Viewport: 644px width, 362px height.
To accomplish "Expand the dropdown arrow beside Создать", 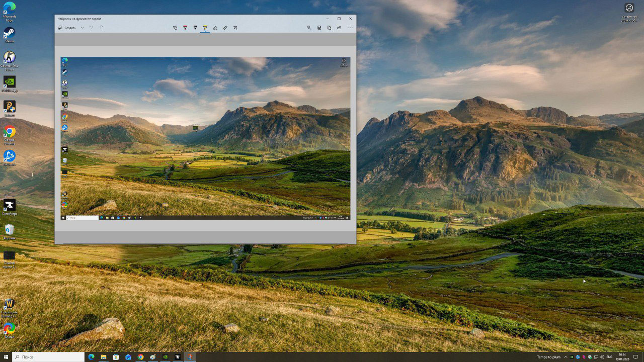I will pos(82,28).
